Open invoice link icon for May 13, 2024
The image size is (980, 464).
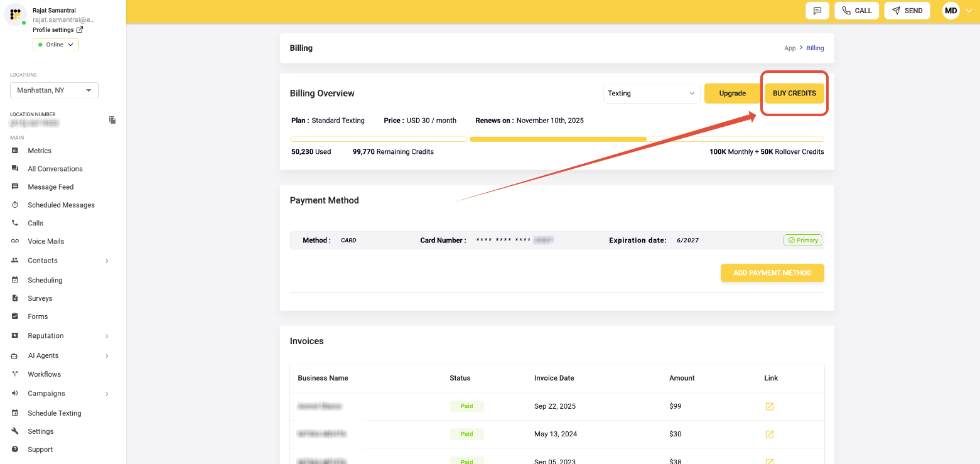click(x=769, y=434)
